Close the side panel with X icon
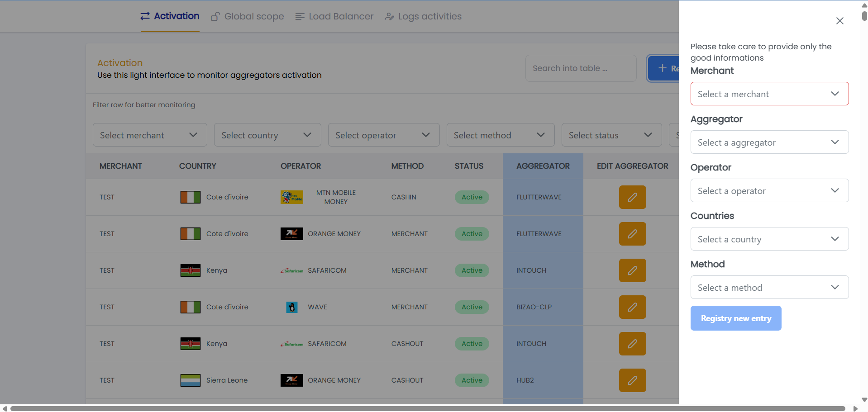Screen dimensions: 868x412 click(839, 21)
